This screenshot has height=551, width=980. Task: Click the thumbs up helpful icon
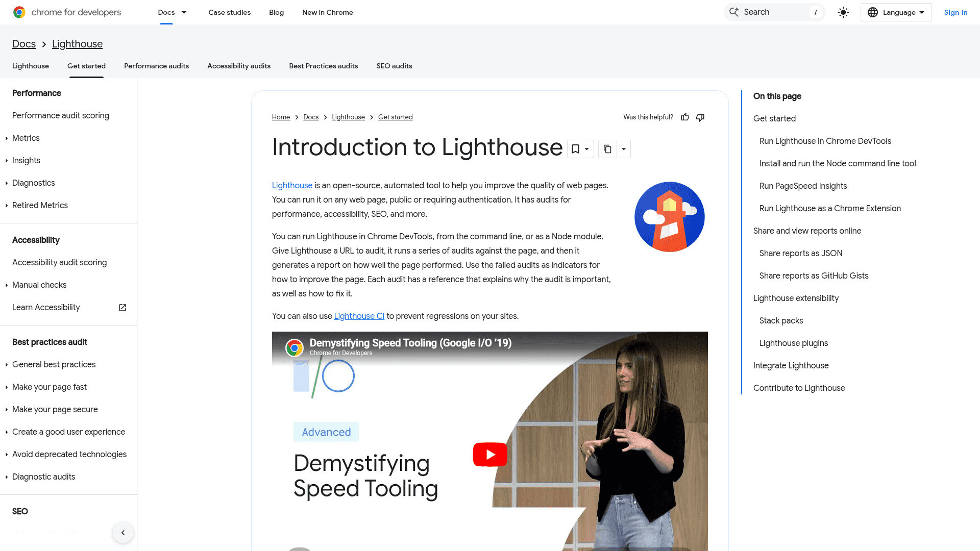pyautogui.click(x=685, y=117)
